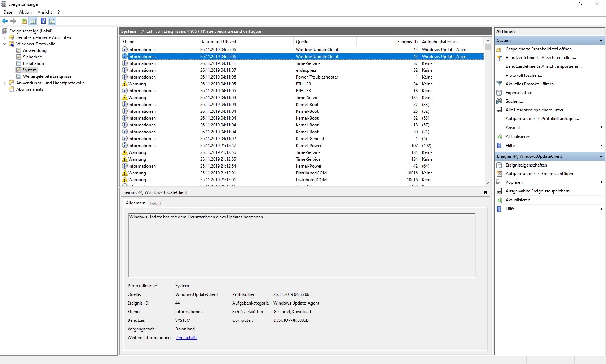
Task: Toggle the action pane toolbar icon
Action: pos(52,21)
